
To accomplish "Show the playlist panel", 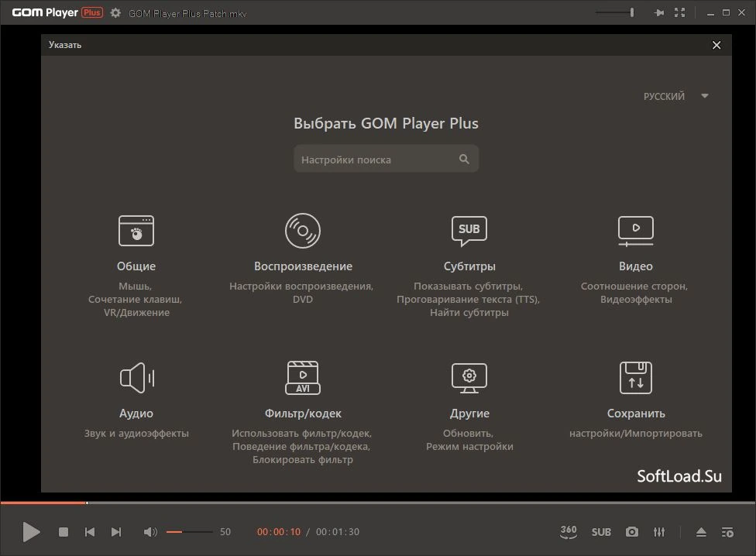I will point(727,533).
